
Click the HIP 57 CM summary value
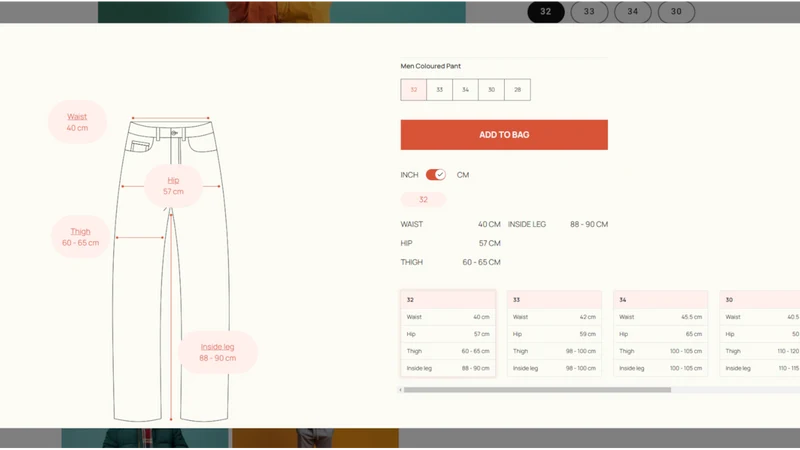490,243
